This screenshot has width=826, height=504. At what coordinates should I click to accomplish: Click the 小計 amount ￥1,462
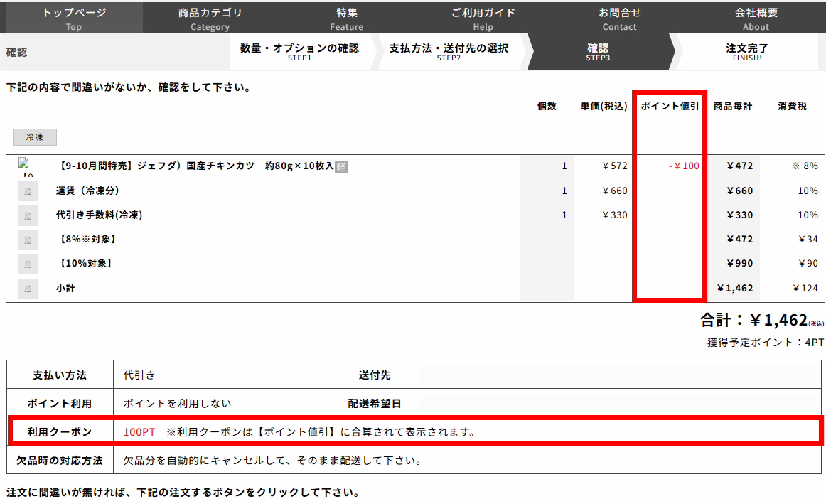tap(735, 288)
